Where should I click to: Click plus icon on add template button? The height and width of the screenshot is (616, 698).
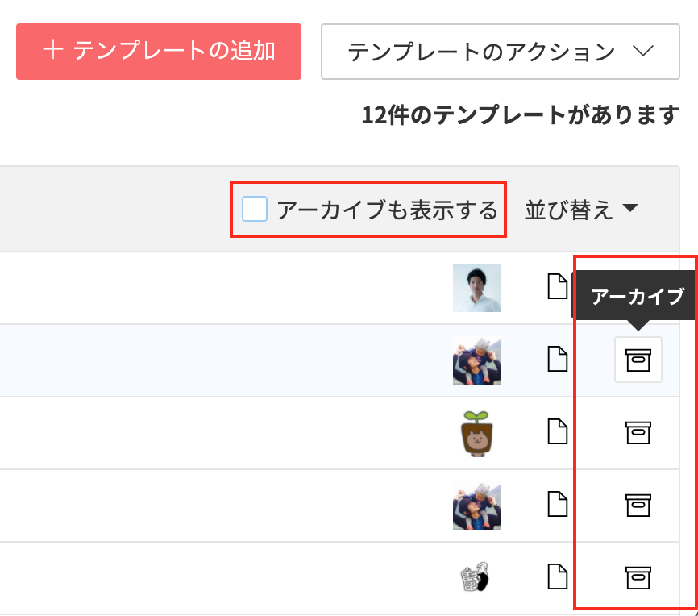52,49
